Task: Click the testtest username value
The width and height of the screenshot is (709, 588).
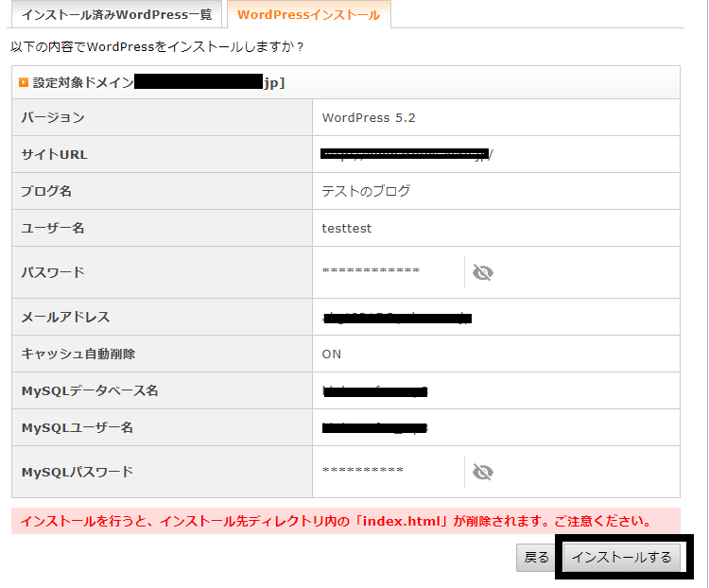Action: pos(347,228)
